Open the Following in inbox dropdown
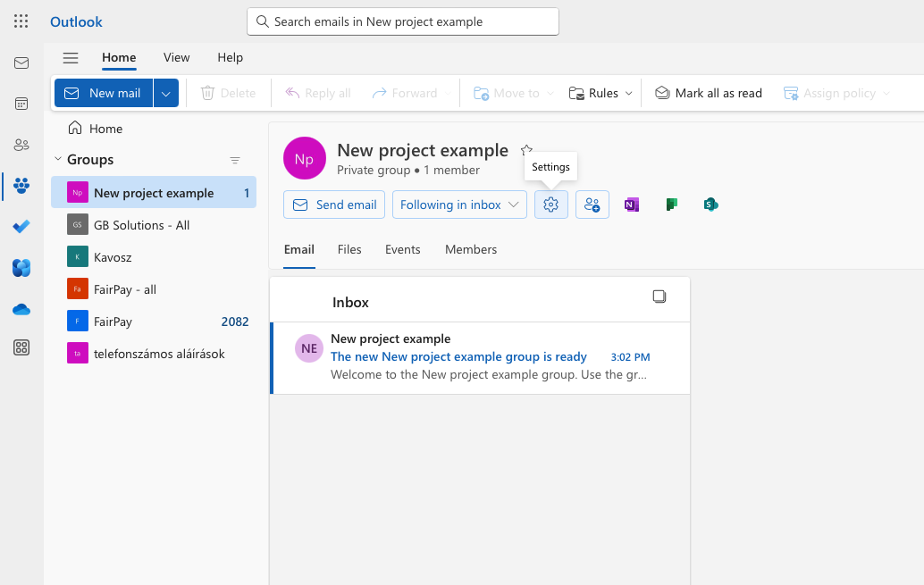 click(x=458, y=205)
